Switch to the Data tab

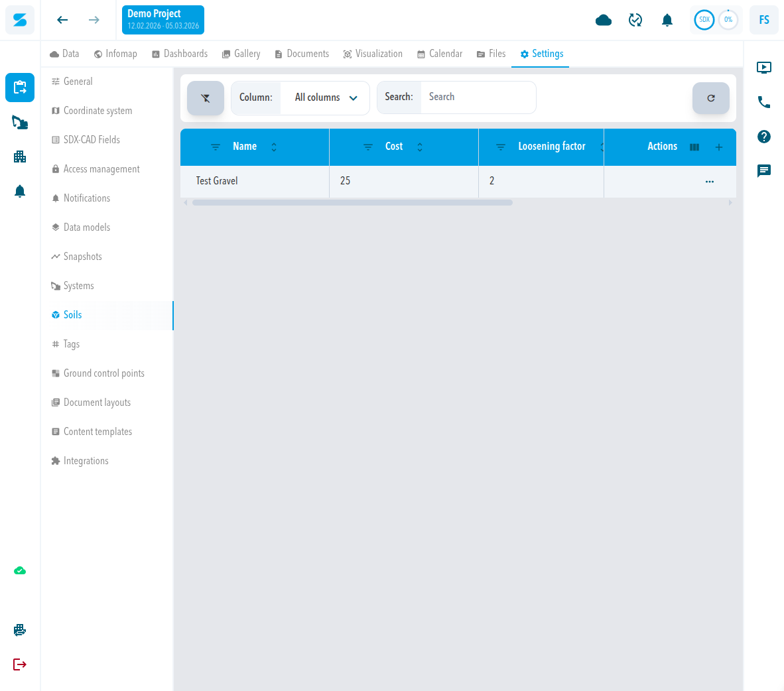[64, 54]
